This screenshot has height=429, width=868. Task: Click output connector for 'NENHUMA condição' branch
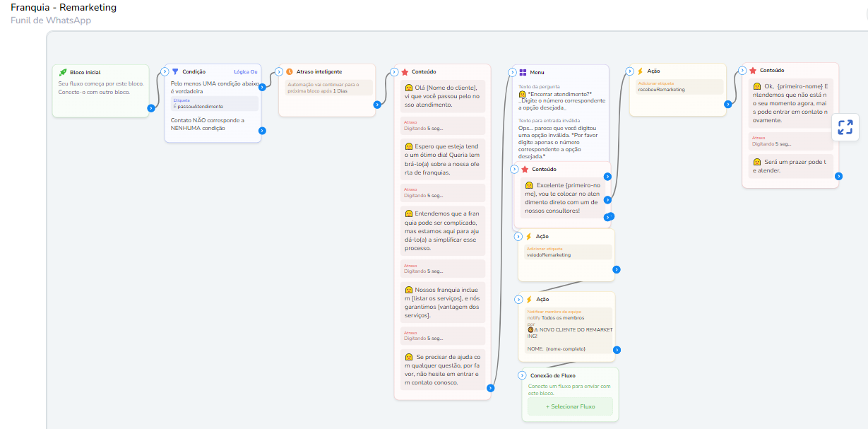(x=262, y=130)
